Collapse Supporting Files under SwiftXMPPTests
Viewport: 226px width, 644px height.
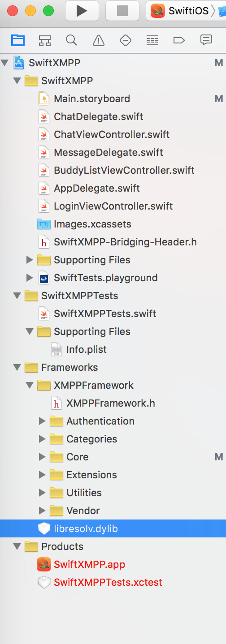coord(30,331)
